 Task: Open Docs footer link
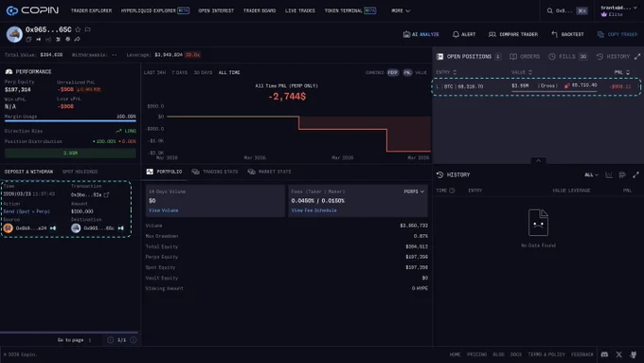(516, 354)
